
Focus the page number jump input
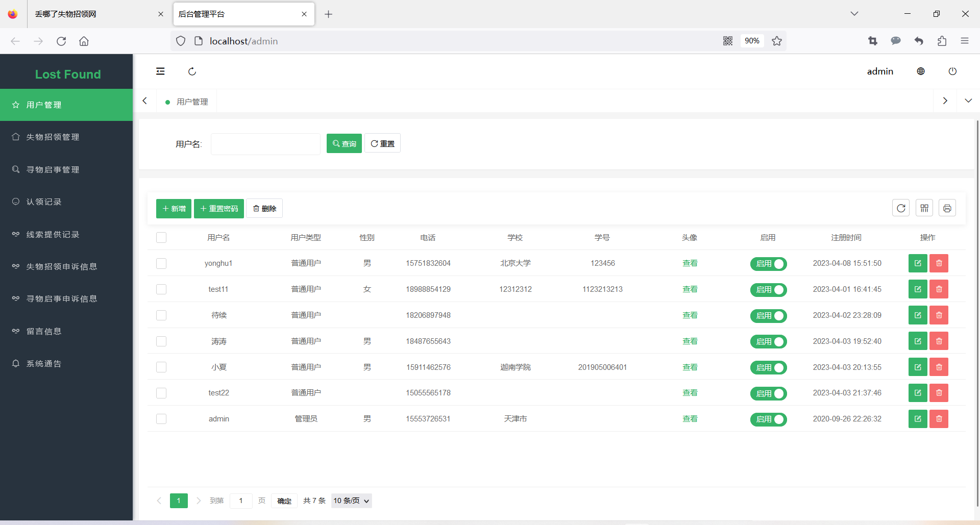[241, 501]
